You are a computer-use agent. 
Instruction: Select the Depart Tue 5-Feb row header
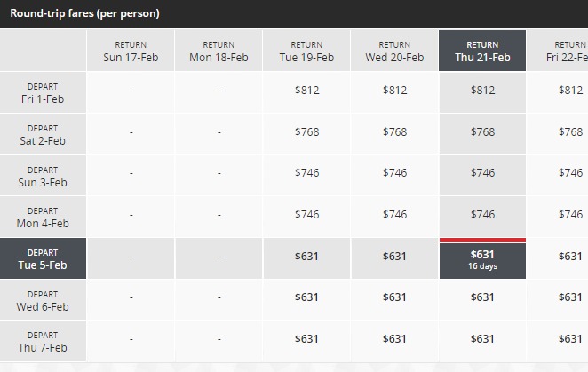(x=44, y=259)
